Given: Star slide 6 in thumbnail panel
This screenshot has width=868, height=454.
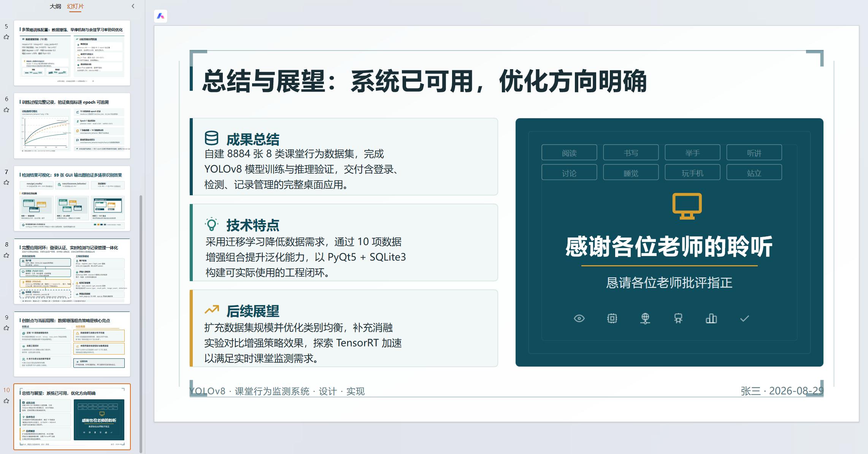Looking at the screenshot, I should tap(6, 110).
